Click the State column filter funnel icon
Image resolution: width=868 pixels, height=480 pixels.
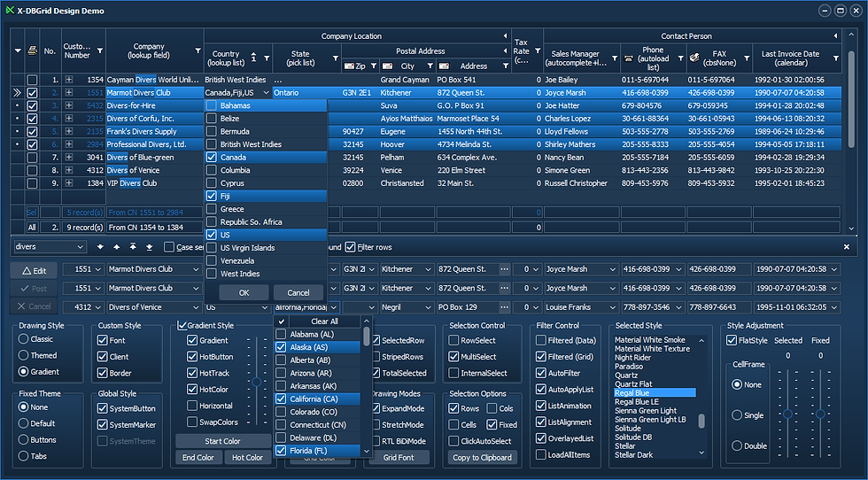tap(335, 58)
